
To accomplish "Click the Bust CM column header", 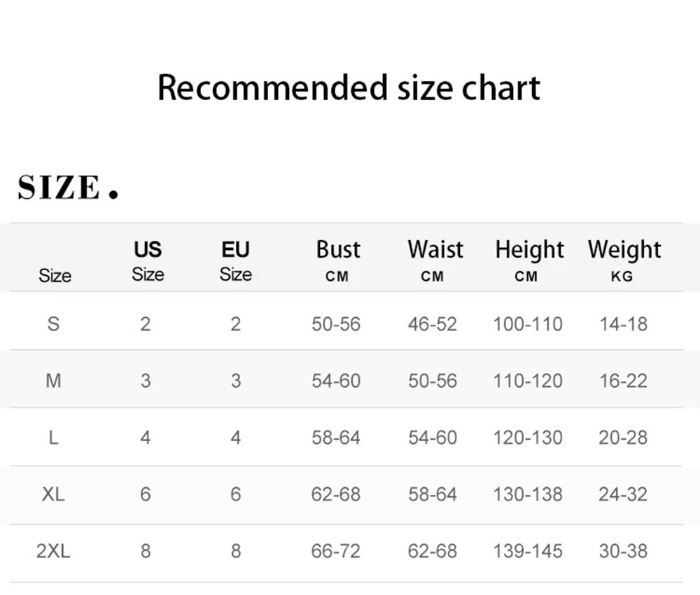I will [x=337, y=260].
